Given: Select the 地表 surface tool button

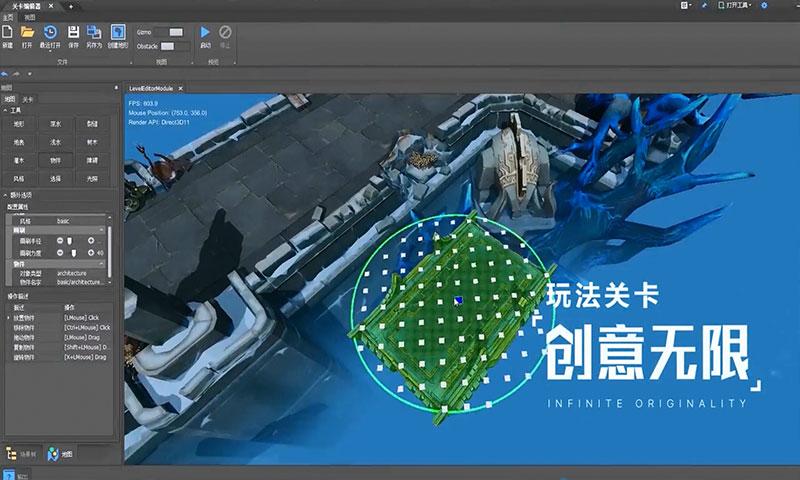Looking at the screenshot, I should (x=18, y=142).
